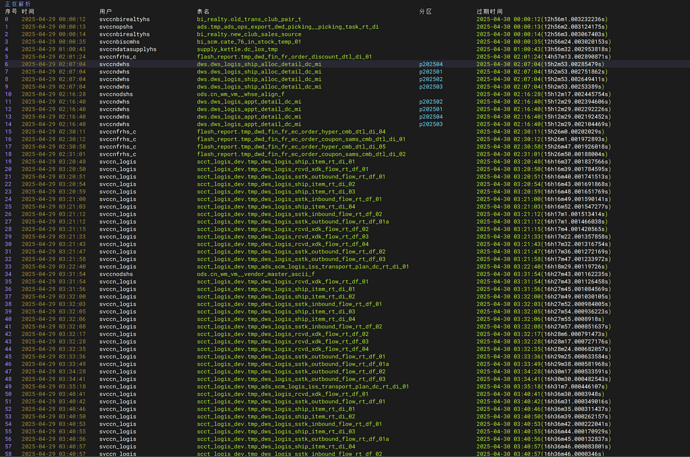Screen dimensions: 690x457
Task: Click ods.cn_wm_vm_whse_align_f table in row 10
Action: 240,94
